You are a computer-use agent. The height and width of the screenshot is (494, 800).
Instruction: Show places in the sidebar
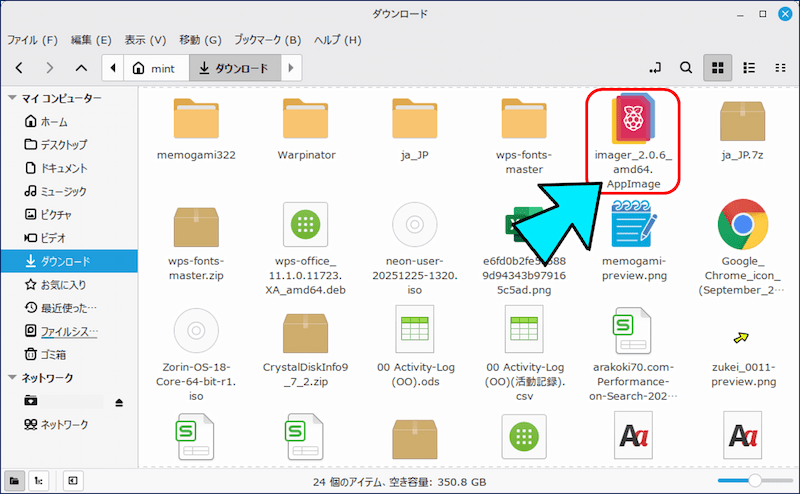(14, 481)
